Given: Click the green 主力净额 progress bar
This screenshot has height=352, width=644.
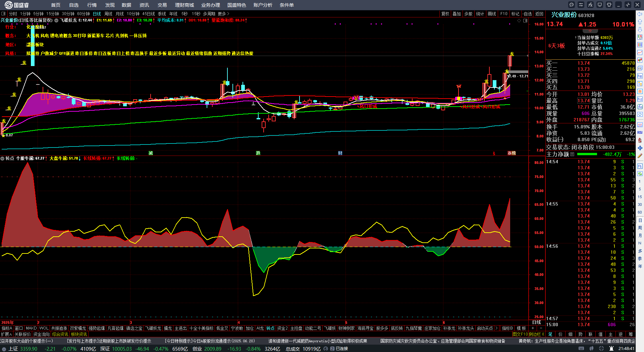Looking at the screenshot, I should pyautogui.click(x=587, y=154).
